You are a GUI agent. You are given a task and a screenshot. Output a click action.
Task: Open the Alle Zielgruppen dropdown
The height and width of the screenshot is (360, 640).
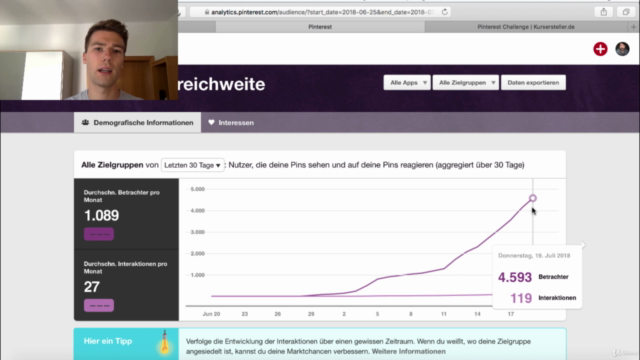pyautogui.click(x=466, y=82)
